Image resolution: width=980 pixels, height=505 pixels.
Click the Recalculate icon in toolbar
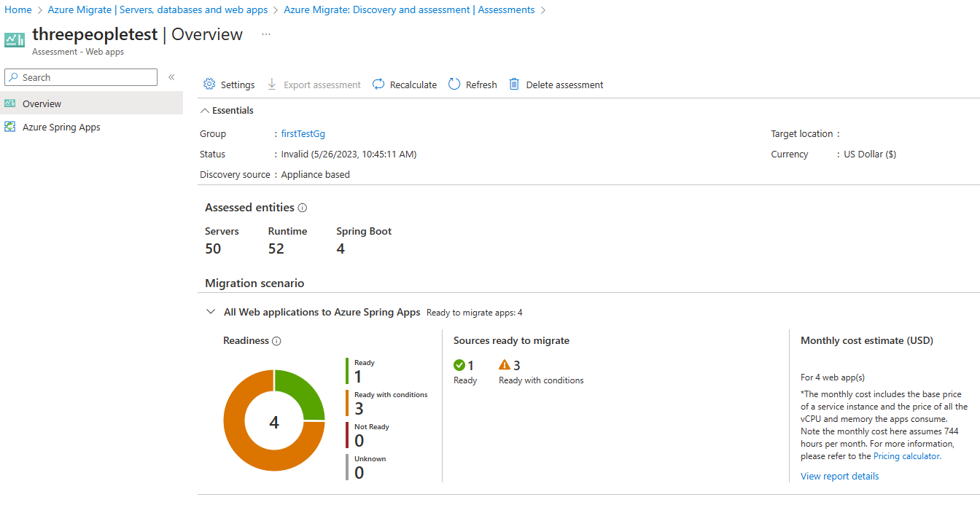tap(378, 85)
